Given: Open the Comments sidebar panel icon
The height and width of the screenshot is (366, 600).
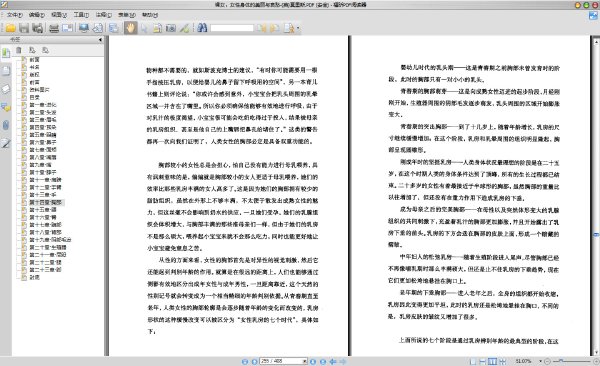Looking at the screenshot, I should (6, 107).
